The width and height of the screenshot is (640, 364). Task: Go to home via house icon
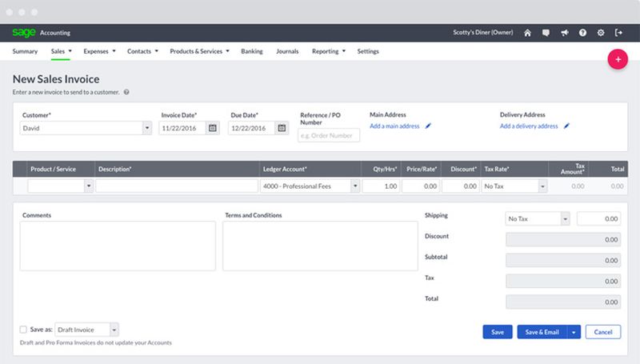527,33
